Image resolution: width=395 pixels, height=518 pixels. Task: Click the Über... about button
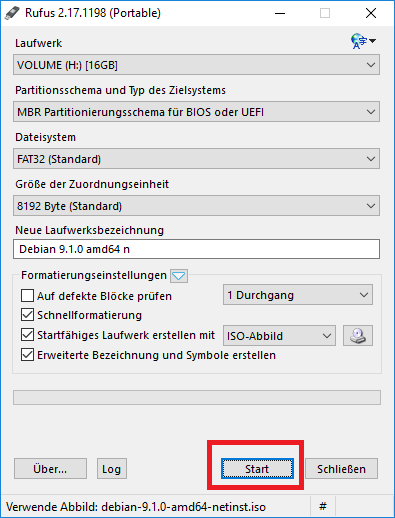point(50,469)
